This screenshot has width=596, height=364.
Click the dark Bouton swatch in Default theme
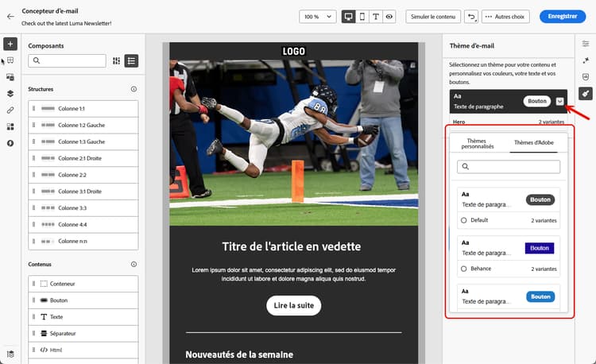click(x=540, y=199)
